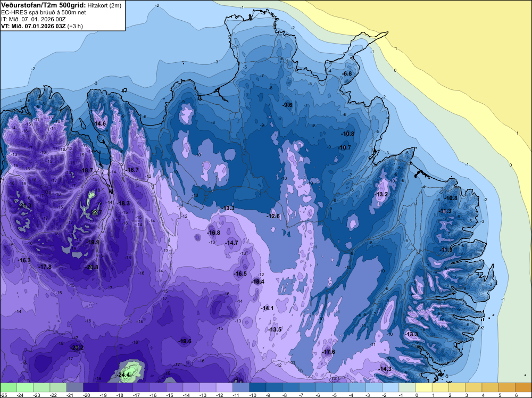This screenshot has width=532, height=398.
Task: Click the -16.7 temperature value
Action: tap(132, 170)
